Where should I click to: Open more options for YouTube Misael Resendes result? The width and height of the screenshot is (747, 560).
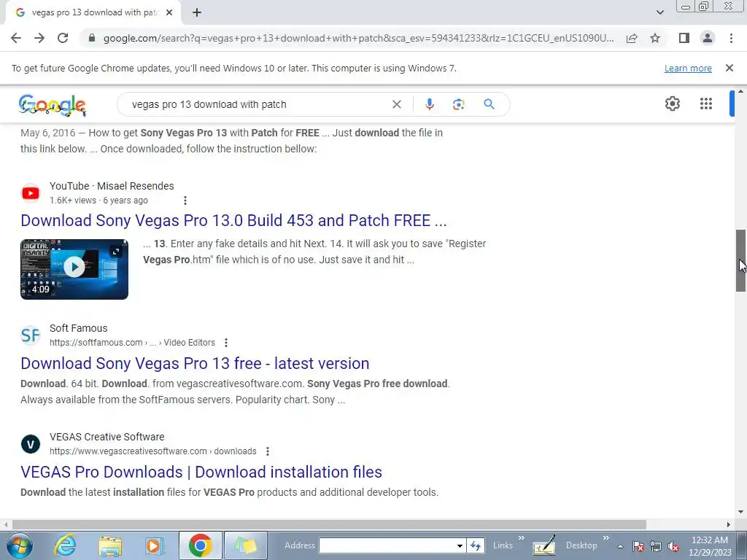pos(185,201)
